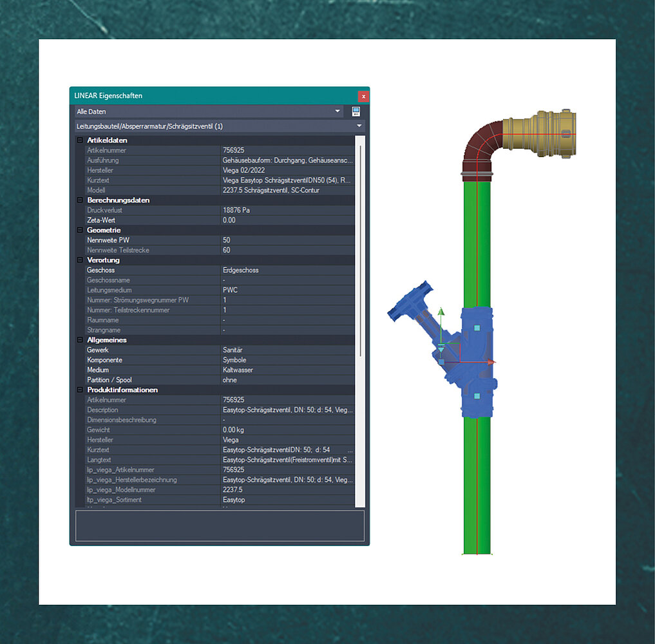
Task: Click the Partition / Spool value ohne
Action: pos(287,380)
